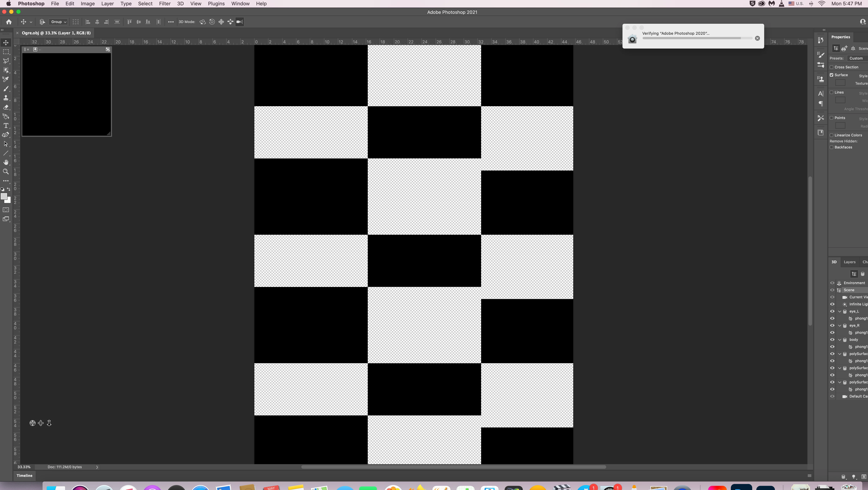The height and width of the screenshot is (490, 868).
Task: Select the Clone Stamp tool
Action: 6,98
